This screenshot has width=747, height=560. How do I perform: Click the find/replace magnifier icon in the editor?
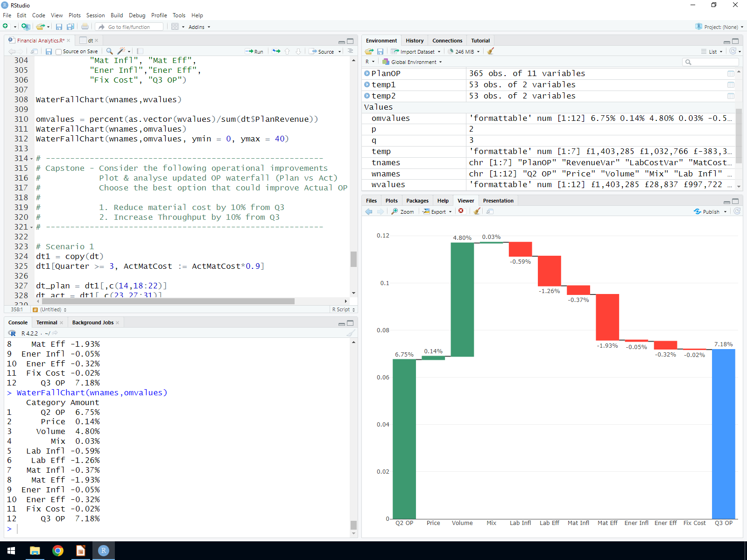[109, 51]
